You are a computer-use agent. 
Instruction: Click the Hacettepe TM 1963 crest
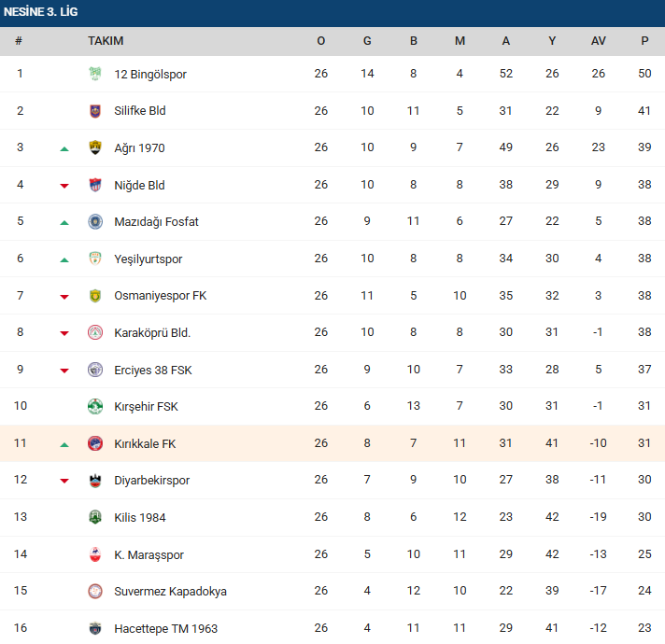click(95, 629)
